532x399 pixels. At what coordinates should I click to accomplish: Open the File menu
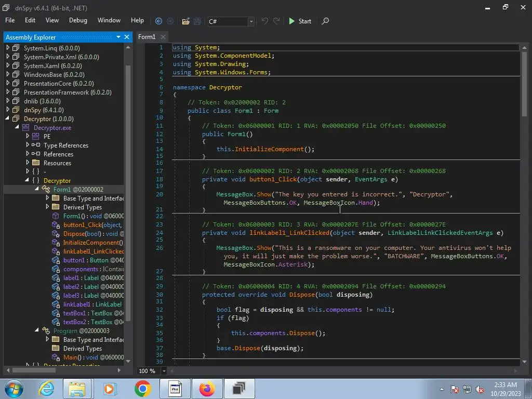tap(10, 20)
